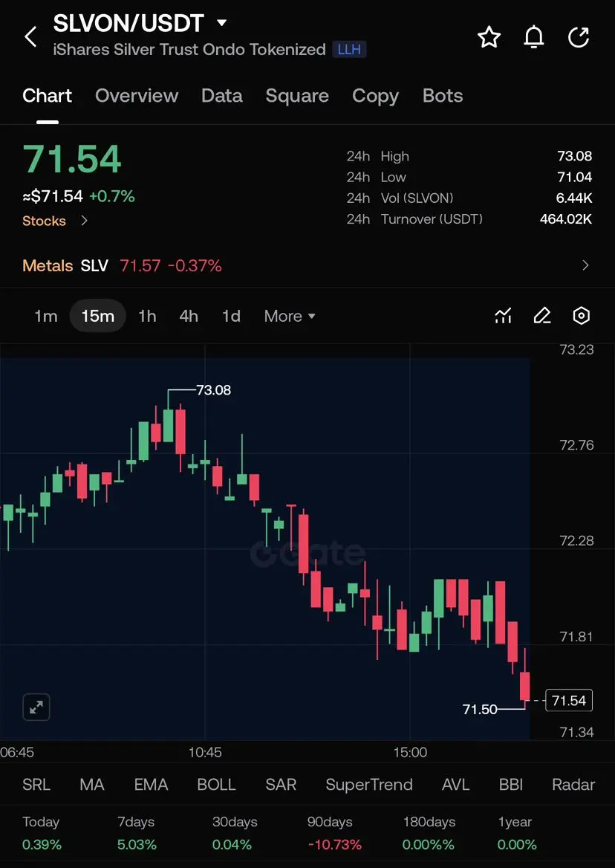Tap the 10:45 time axis label
Screen dimensions: 615x868
205,752
